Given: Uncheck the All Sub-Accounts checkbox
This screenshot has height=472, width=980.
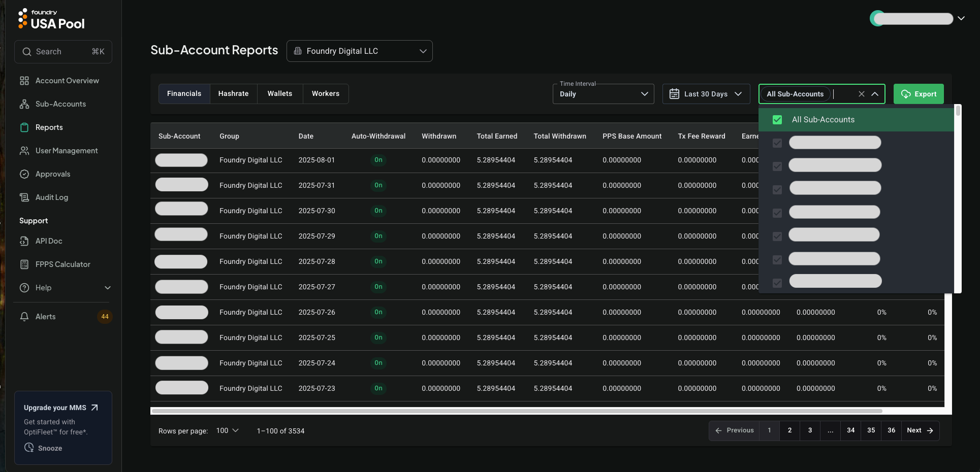Looking at the screenshot, I should (777, 120).
